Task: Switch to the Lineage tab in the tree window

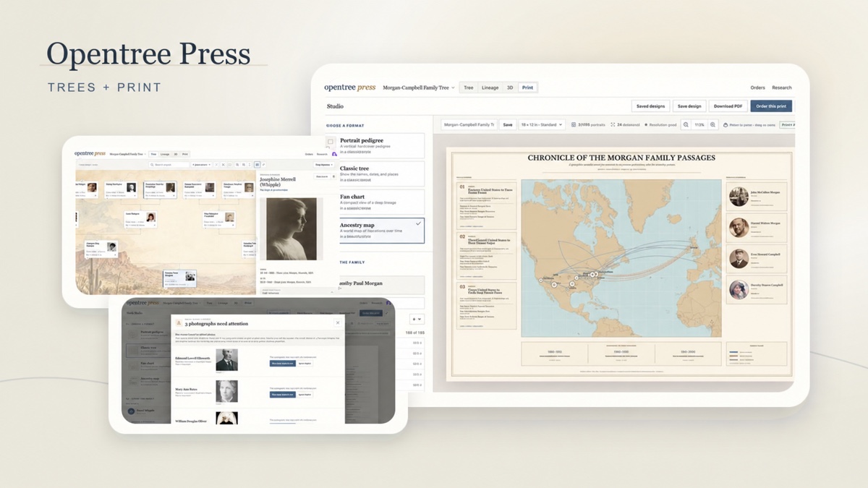Action: (165, 154)
